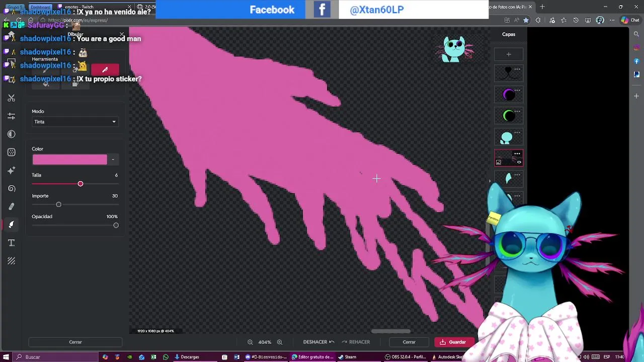Open Copilot Chat button in browser

click(x=631, y=20)
